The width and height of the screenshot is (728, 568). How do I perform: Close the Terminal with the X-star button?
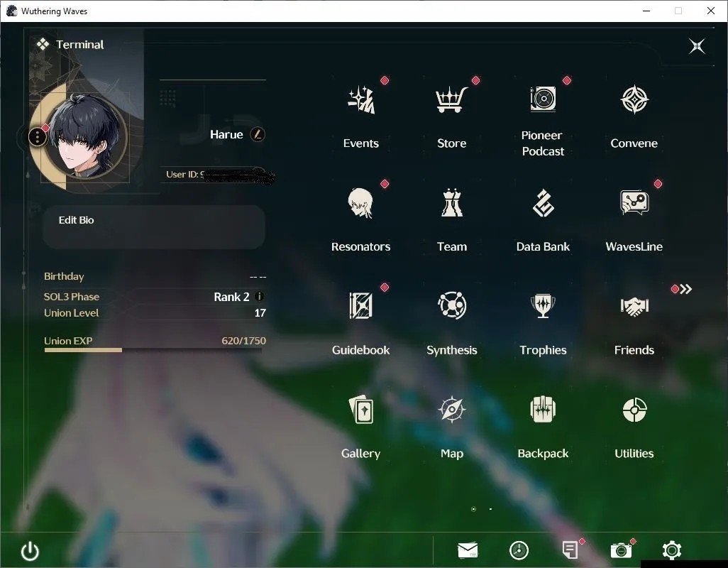[x=697, y=46]
